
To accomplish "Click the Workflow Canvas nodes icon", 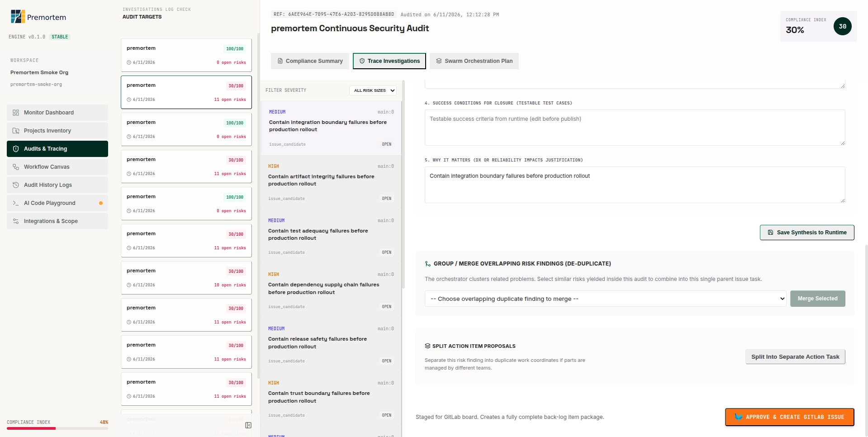I will click(x=16, y=167).
